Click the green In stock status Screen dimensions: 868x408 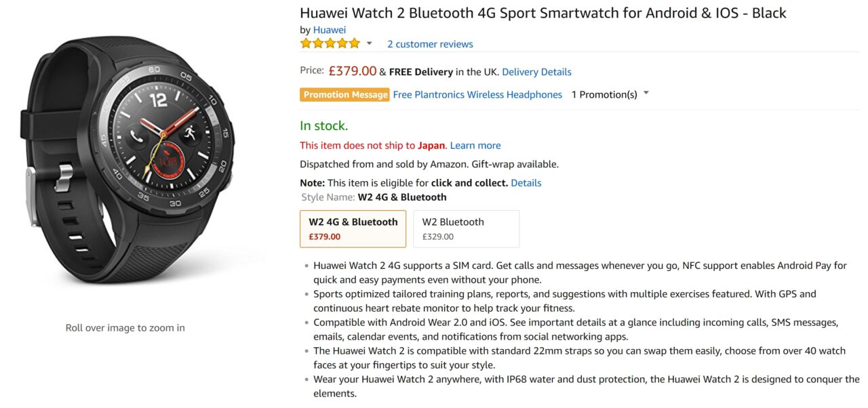323,125
